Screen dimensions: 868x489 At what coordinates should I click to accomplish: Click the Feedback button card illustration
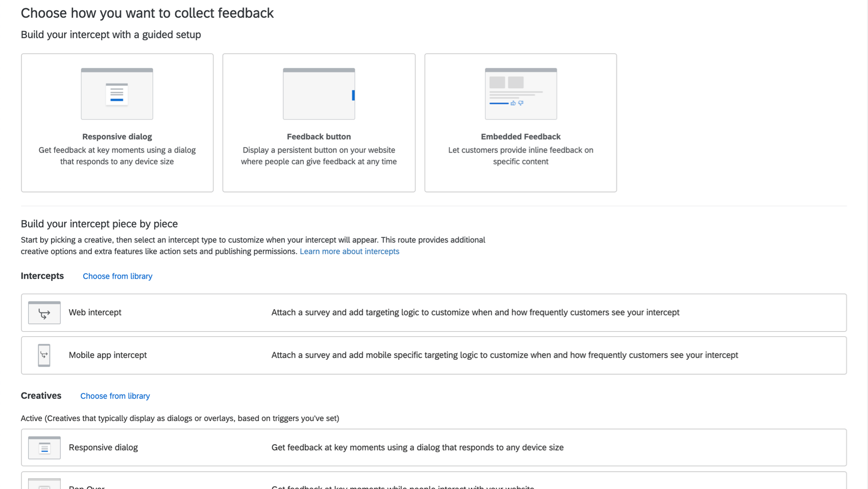coord(319,94)
